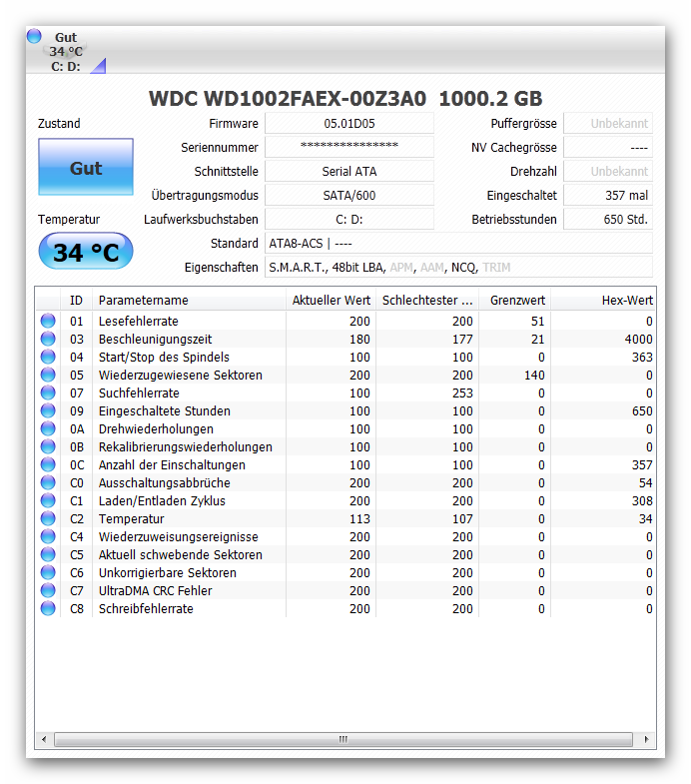Click the status orb for Wiederzuweisungsereignisse
The image size is (691, 784).
pos(48,536)
